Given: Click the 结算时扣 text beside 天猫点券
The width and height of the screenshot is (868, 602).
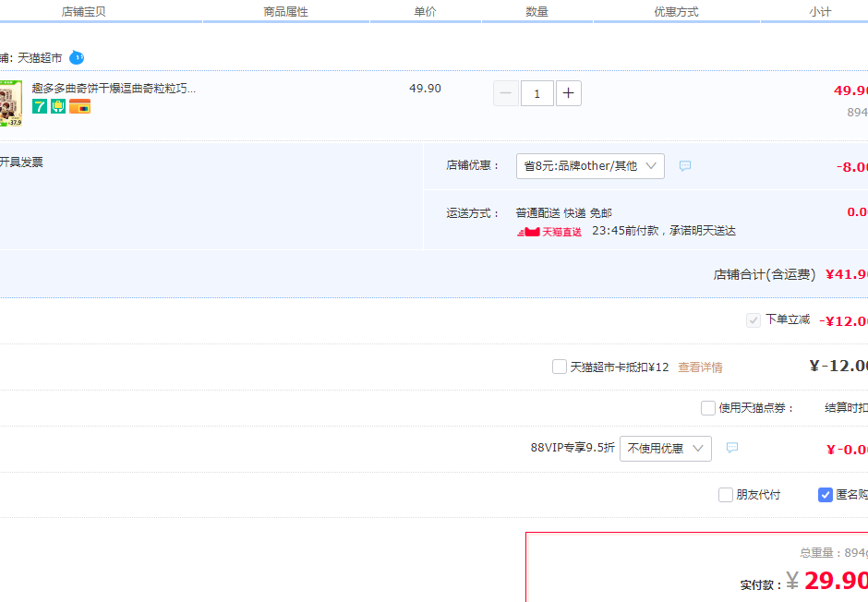Looking at the screenshot, I should [847, 408].
